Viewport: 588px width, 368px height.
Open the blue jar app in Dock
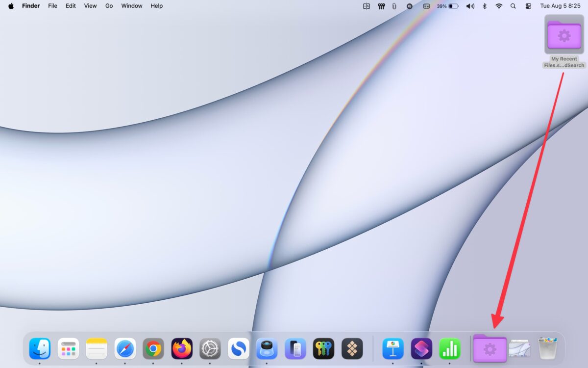pyautogui.click(x=267, y=349)
